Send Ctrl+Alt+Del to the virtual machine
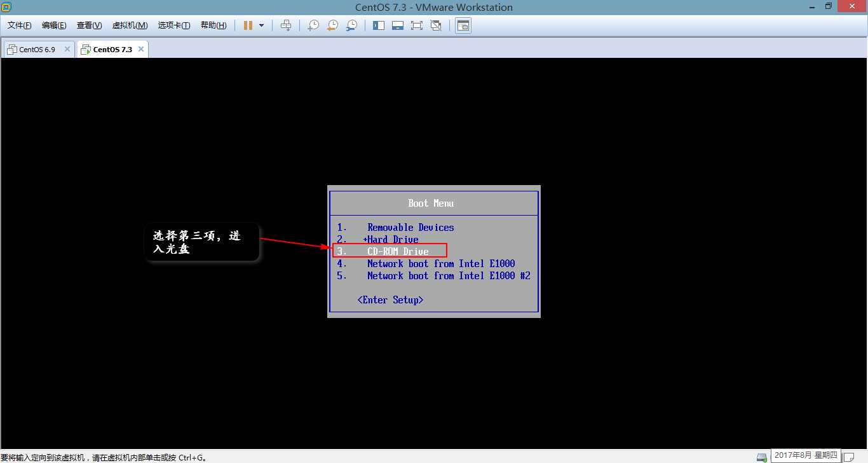Image resolution: width=868 pixels, height=463 pixels. pyautogui.click(x=286, y=25)
